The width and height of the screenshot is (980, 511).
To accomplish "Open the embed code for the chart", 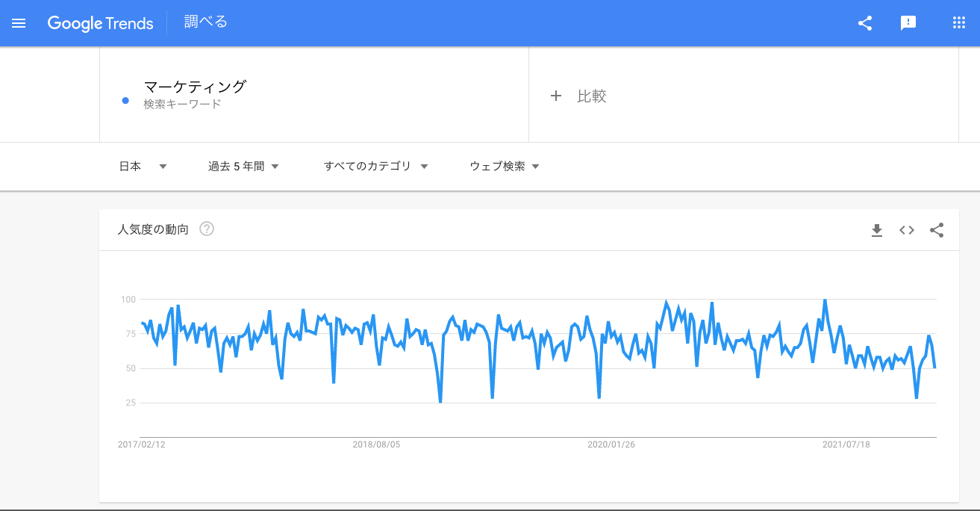I will (906, 230).
